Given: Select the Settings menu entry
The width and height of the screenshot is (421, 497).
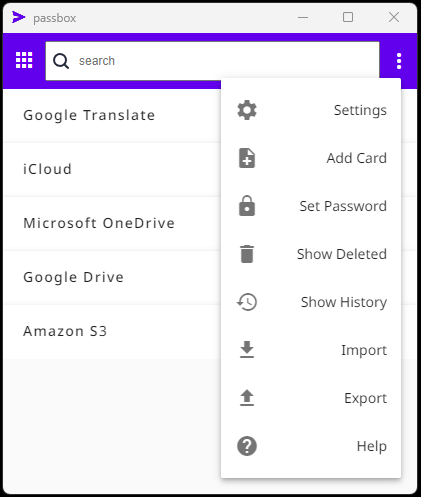Looking at the screenshot, I should coord(311,110).
